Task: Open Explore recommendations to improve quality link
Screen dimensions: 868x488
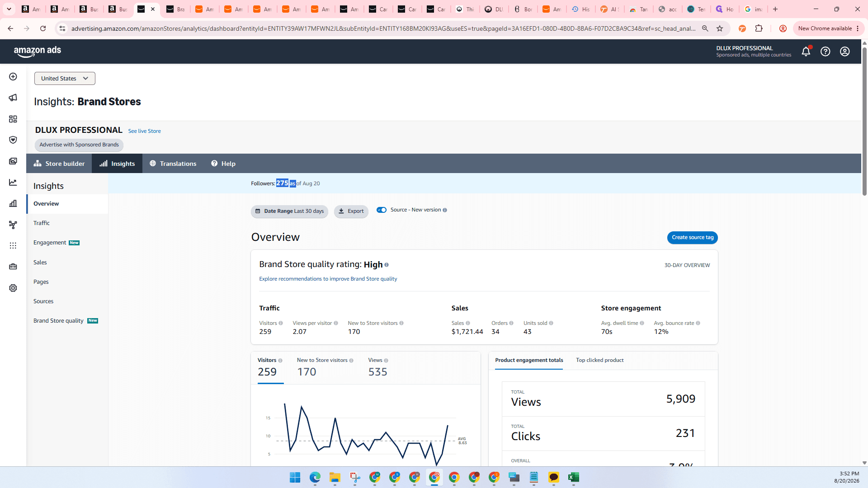Action: (x=328, y=279)
